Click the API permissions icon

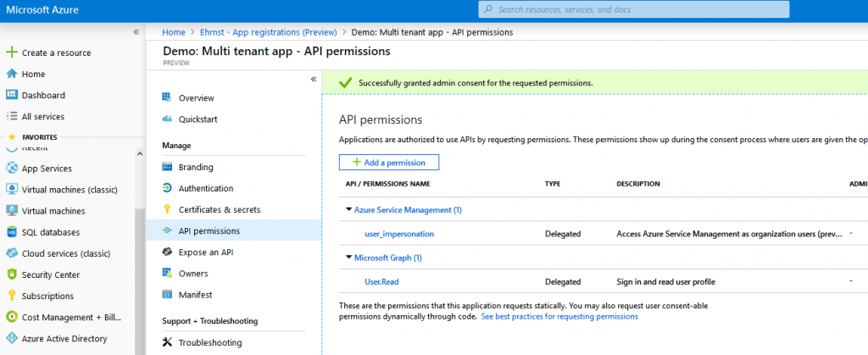coord(167,230)
